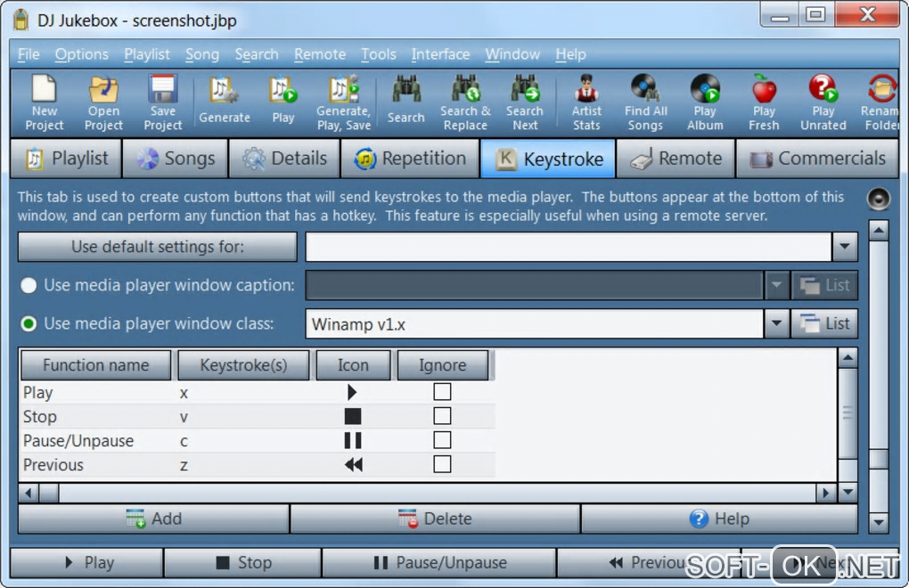Click the Keystroke(s) column header
The height and width of the screenshot is (588, 909).
(243, 365)
